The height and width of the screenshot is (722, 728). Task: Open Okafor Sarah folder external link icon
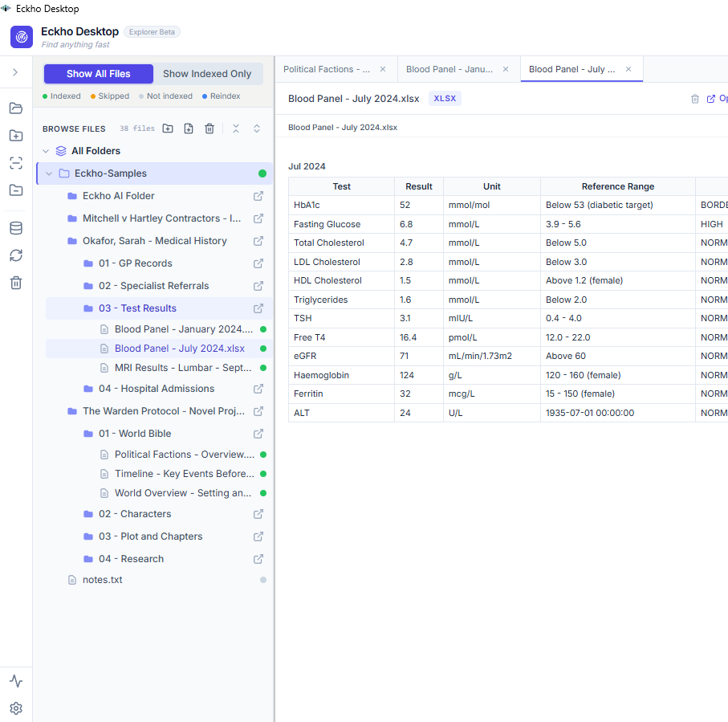point(258,241)
